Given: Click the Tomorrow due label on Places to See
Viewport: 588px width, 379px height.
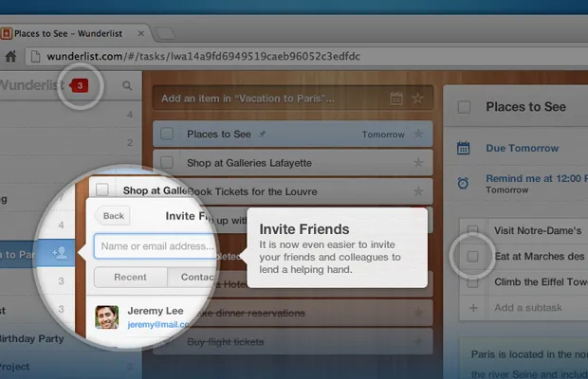Looking at the screenshot, I should [x=383, y=135].
